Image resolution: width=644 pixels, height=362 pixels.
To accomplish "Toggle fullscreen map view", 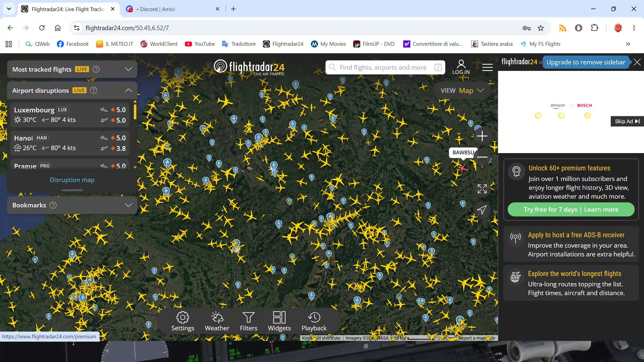I will pos(482,189).
